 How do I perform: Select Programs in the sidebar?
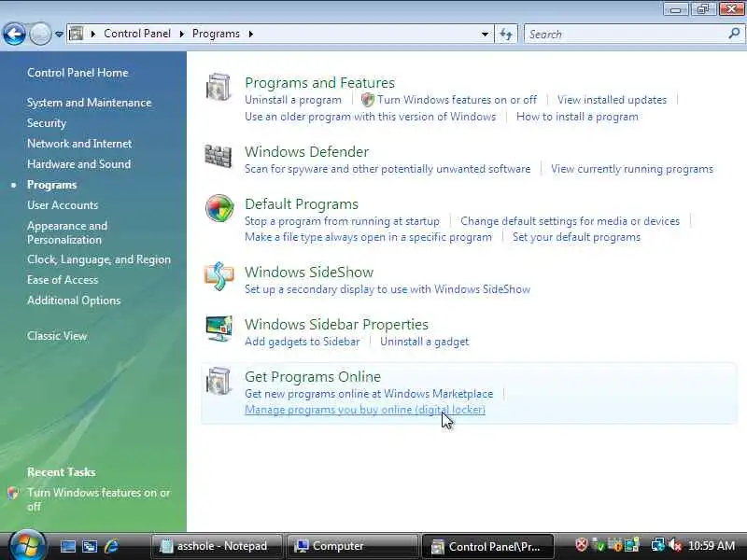pos(52,185)
